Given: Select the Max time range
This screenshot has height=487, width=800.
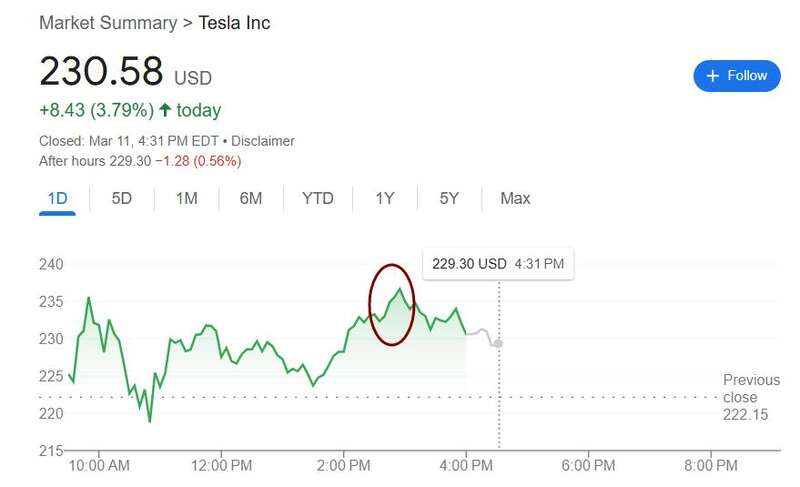Looking at the screenshot, I should point(515,198).
